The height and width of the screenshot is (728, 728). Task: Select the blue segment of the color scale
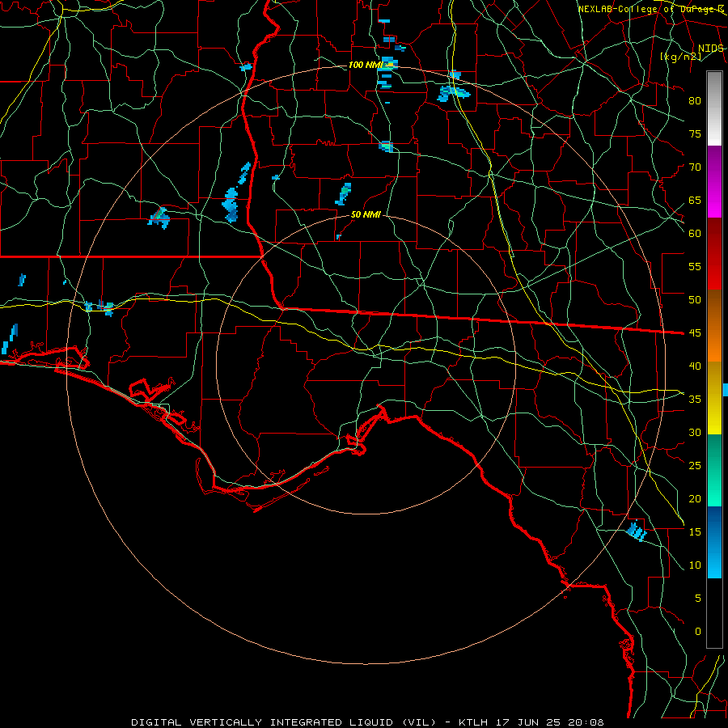point(714,542)
